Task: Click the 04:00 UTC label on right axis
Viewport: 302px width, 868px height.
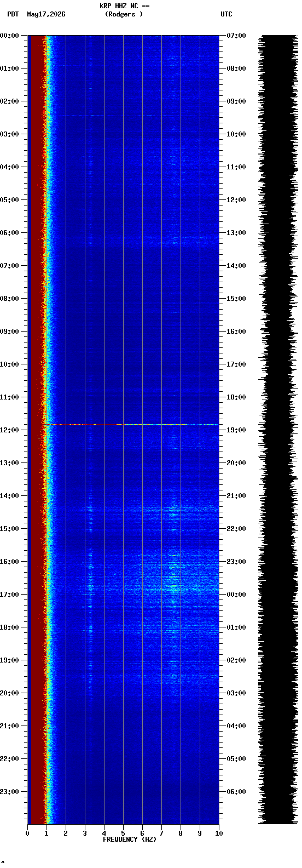Action: tap(236, 726)
